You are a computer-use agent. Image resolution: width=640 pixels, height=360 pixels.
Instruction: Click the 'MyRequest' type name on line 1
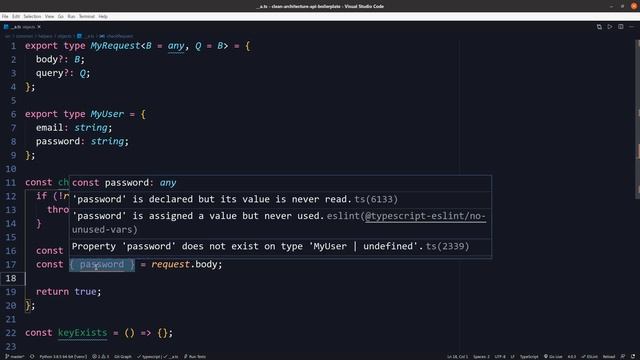pyautogui.click(x=116, y=46)
